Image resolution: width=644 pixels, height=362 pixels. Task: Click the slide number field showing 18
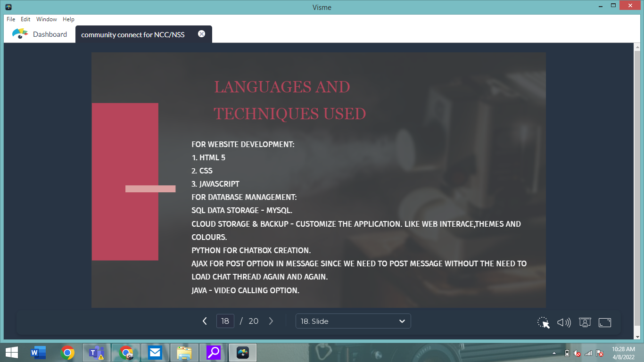coord(225,321)
